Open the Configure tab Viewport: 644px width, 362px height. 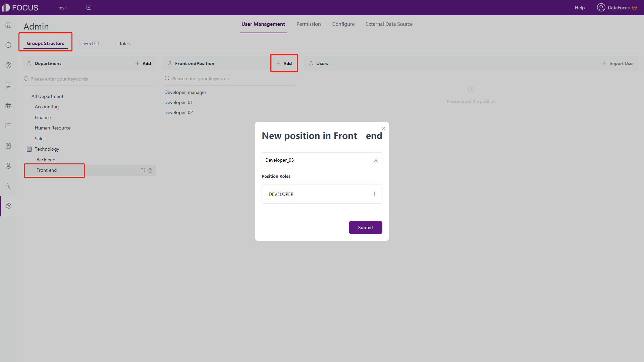343,24
